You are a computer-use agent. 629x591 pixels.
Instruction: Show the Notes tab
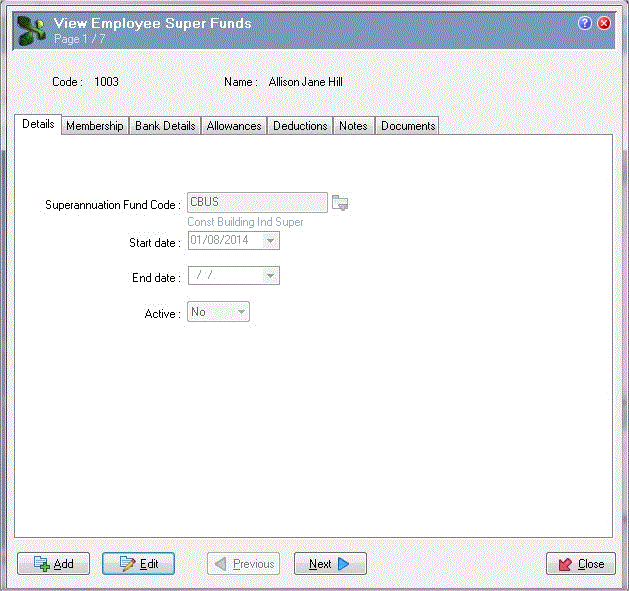pyautogui.click(x=353, y=126)
